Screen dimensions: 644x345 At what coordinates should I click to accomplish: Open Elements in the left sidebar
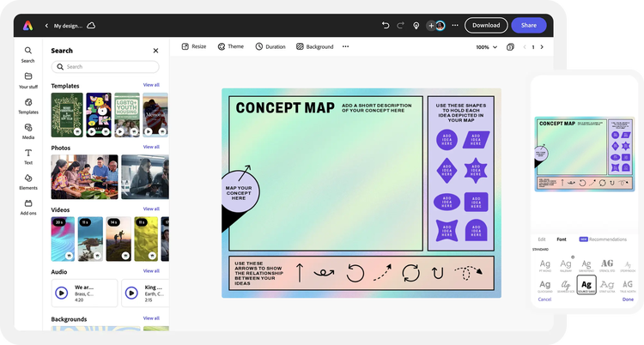click(28, 182)
